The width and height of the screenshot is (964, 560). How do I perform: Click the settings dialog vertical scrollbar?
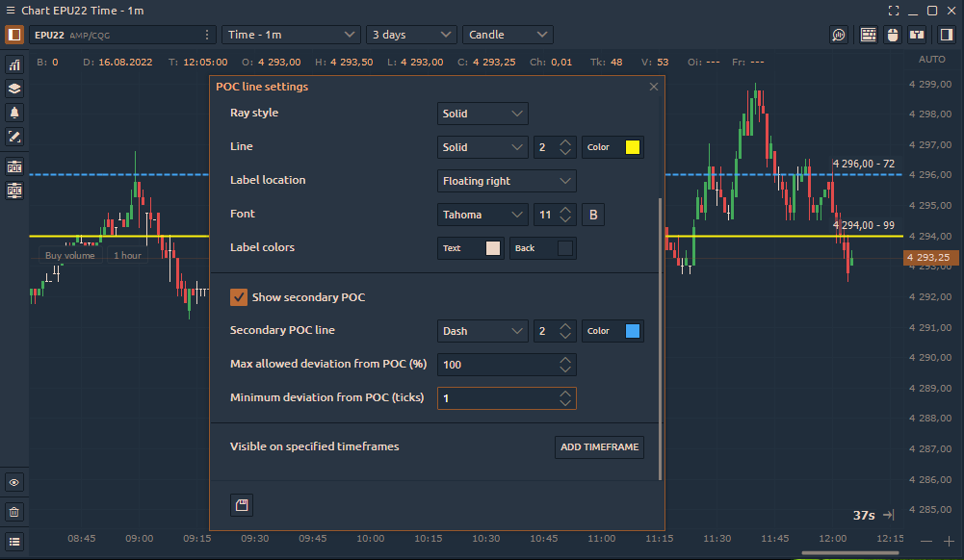(661, 339)
